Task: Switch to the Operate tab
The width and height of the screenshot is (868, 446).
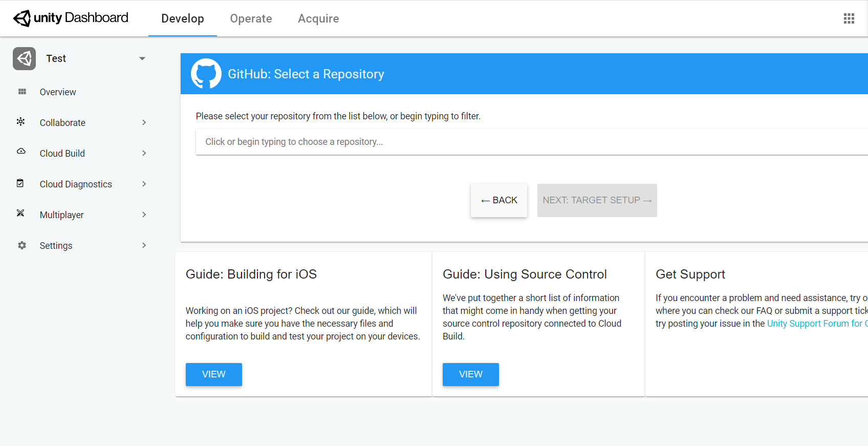Action: tap(251, 18)
